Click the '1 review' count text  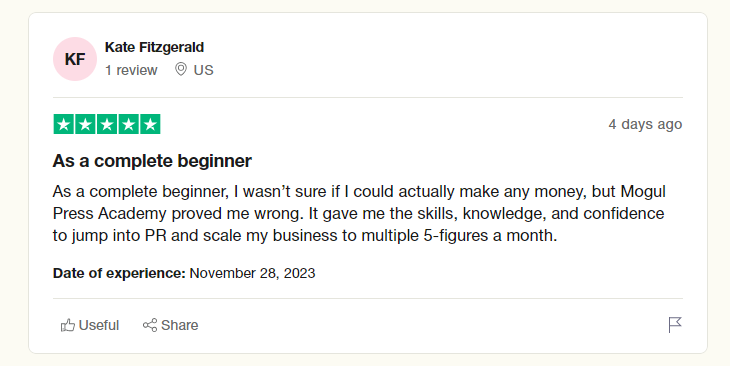click(131, 70)
